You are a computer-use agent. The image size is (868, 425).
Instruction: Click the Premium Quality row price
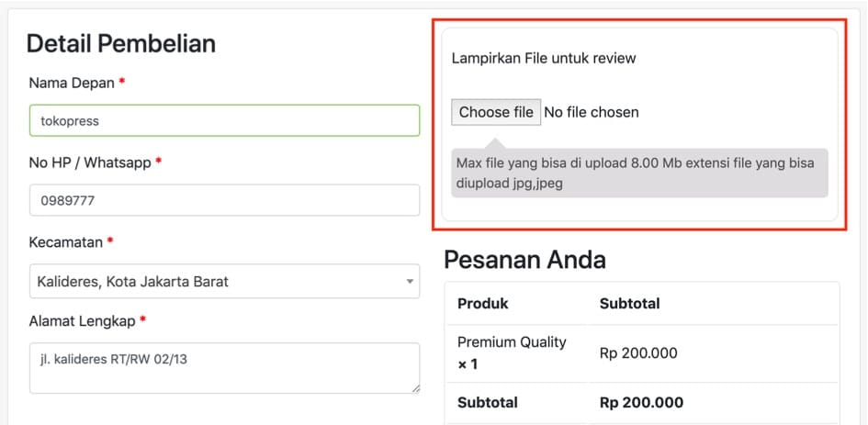640,352
